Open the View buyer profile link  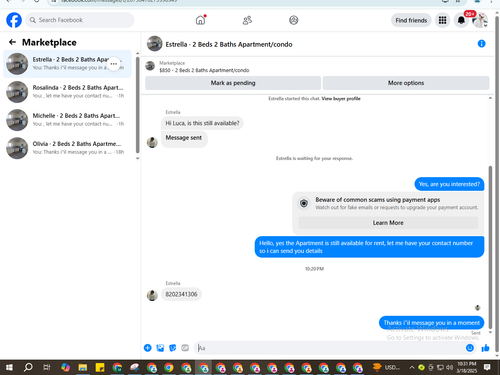click(341, 99)
